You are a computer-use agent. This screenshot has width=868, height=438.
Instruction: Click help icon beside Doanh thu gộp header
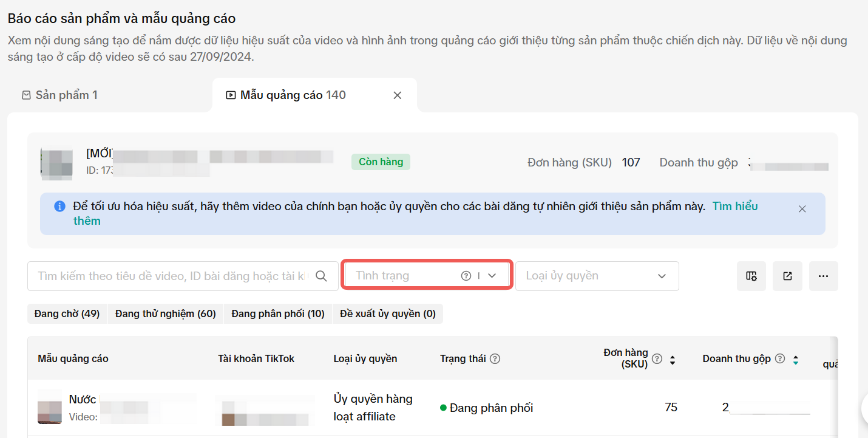[780, 359]
